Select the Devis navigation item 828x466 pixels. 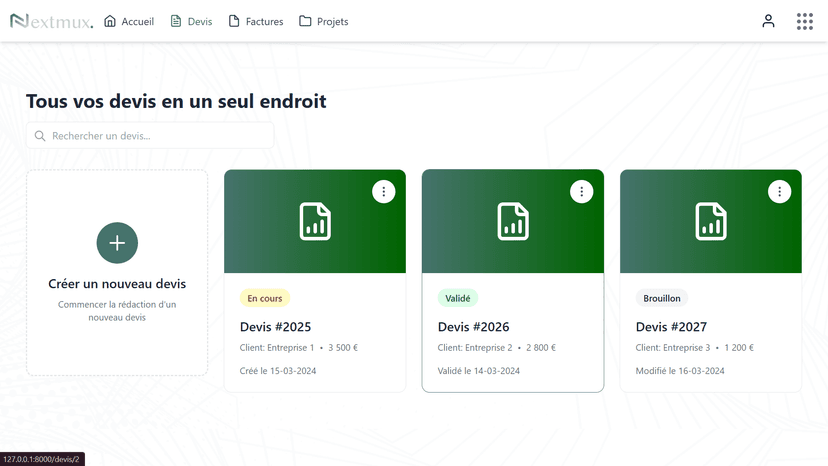[x=191, y=21]
